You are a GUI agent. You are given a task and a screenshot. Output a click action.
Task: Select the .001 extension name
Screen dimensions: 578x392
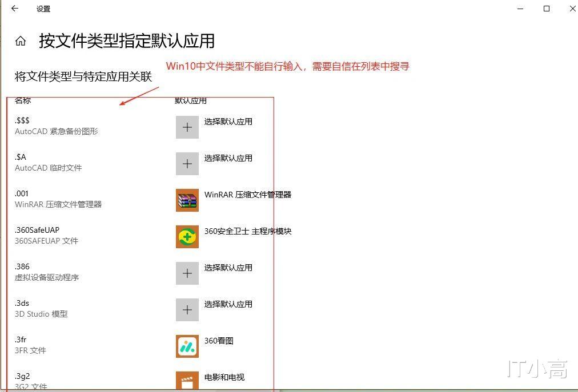[x=22, y=193]
